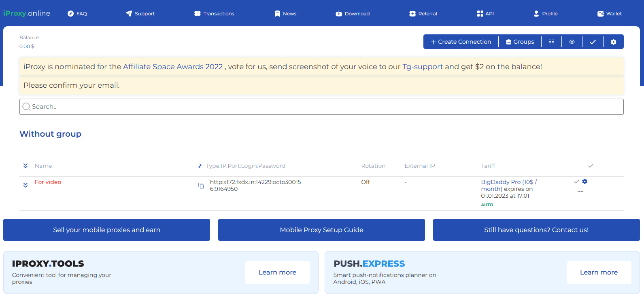
Task: Expand all rows via header chevron
Action: [x=26, y=166]
